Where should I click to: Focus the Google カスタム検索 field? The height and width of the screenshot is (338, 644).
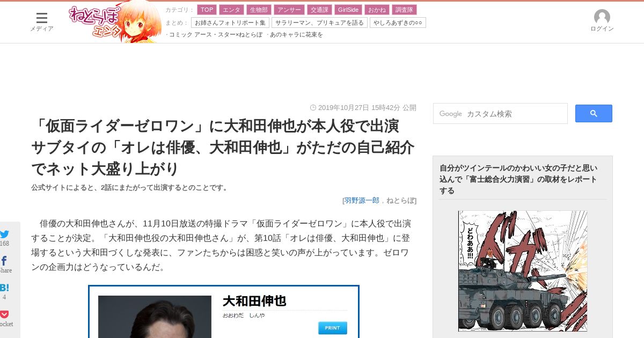tap(500, 113)
